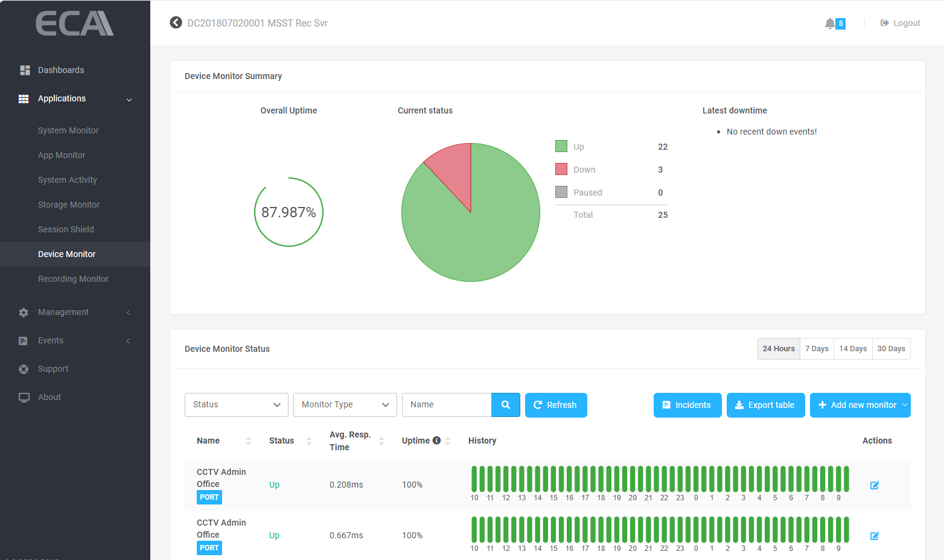The width and height of the screenshot is (944, 560).
Task: Click the uptime info icon in table header
Action: click(436, 441)
